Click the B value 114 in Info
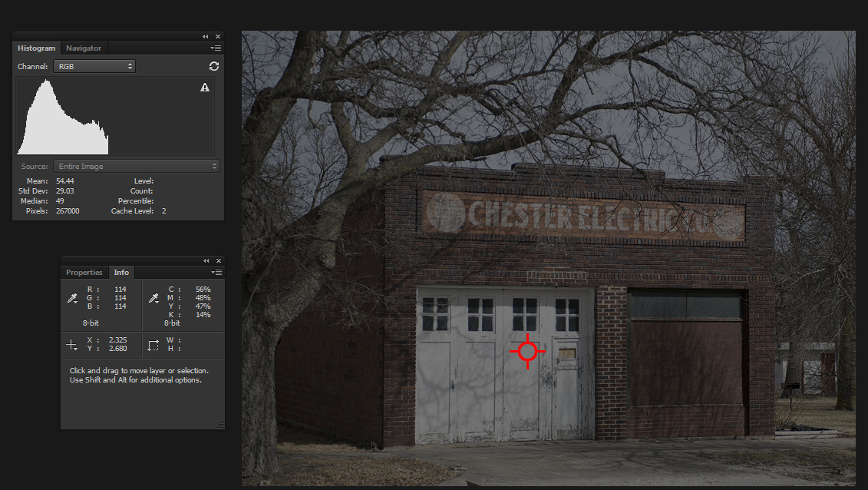 pyautogui.click(x=120, y=306)
